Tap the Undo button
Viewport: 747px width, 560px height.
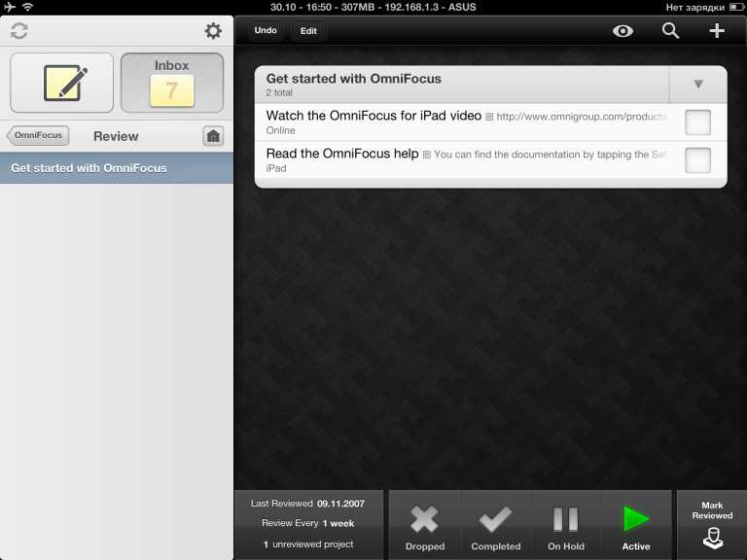point(266,30)
